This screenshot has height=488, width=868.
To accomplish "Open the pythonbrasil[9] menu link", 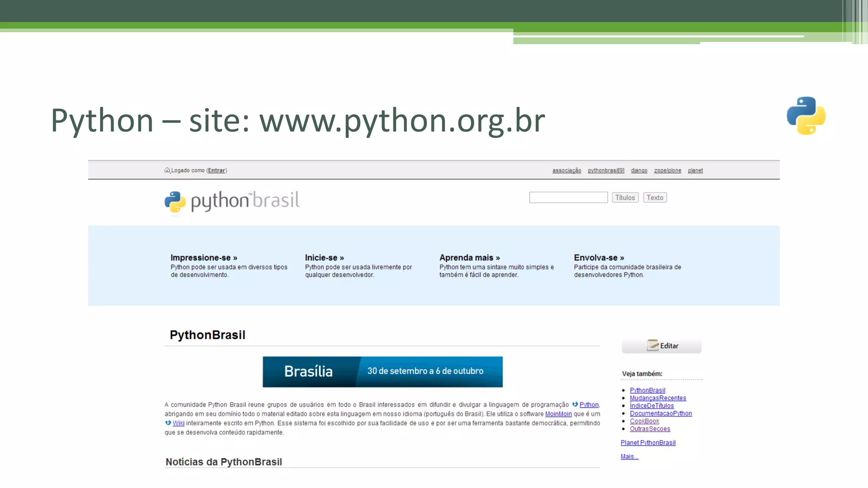I will tap(606, 170).
